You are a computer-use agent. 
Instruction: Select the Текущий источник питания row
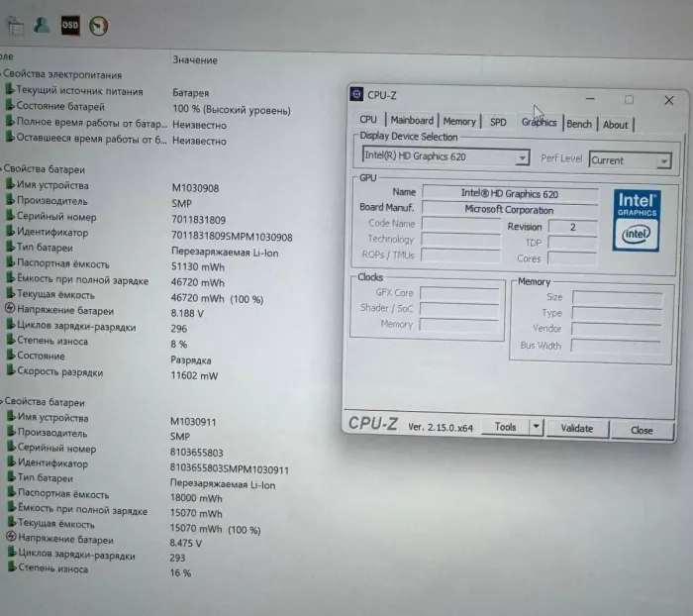coord(107,91)
